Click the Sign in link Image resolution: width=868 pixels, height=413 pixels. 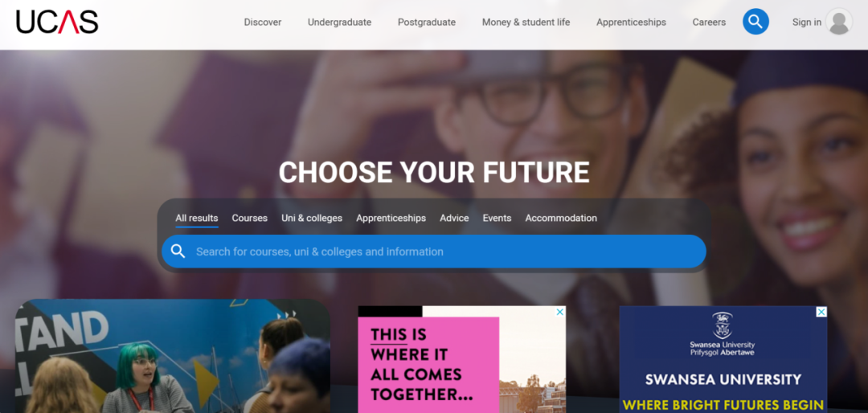coord(807,22)
